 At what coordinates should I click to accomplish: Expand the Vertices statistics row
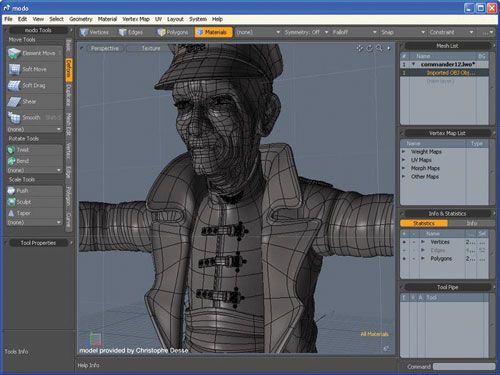[x=423, y=242]
